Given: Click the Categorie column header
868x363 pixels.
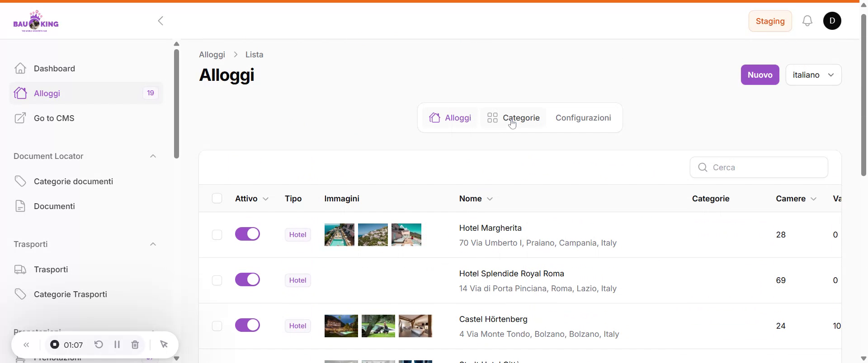Looking at the screenshot, I should (x=711, y=199).
